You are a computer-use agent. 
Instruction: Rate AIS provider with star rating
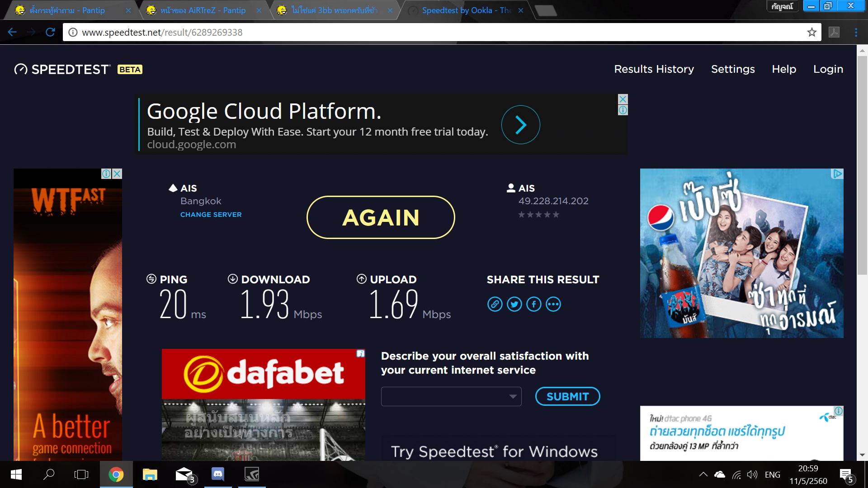pyautogui.click(x=538, y=215)
